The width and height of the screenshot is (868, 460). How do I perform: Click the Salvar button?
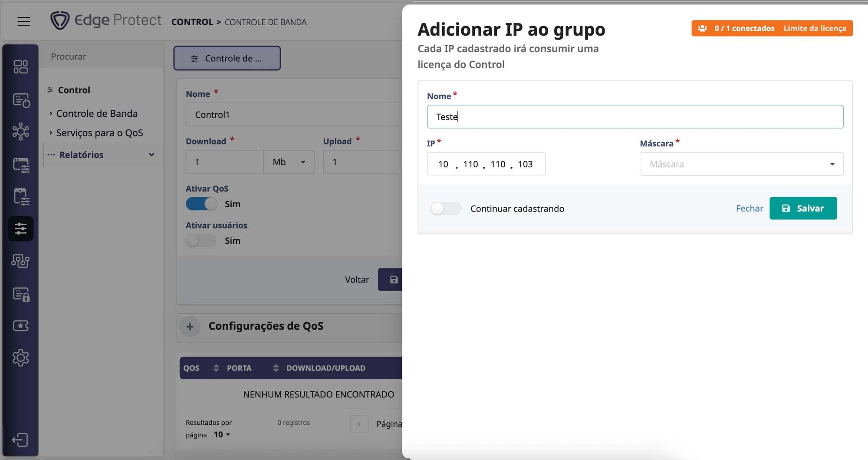tap(803, 208)
